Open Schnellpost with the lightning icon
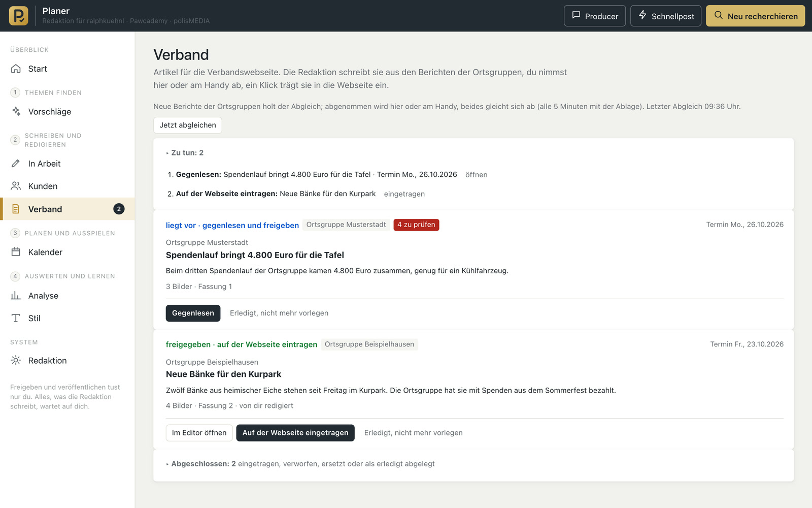 point(666,16)
